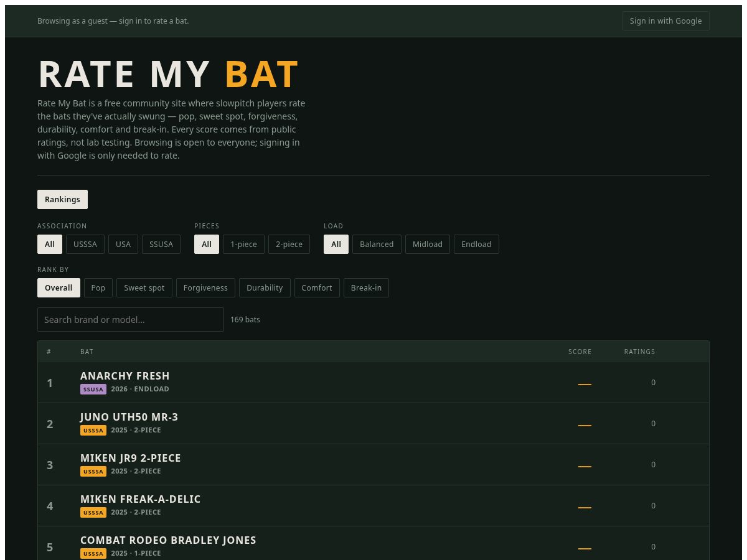
Task: Click the Rate My Bat site title
Action: pos(169,74)
